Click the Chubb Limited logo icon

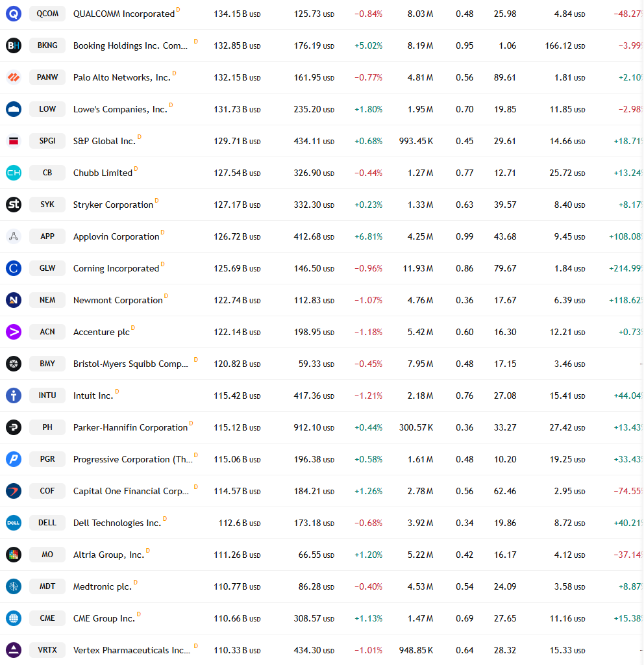click(x=14, y=173)
